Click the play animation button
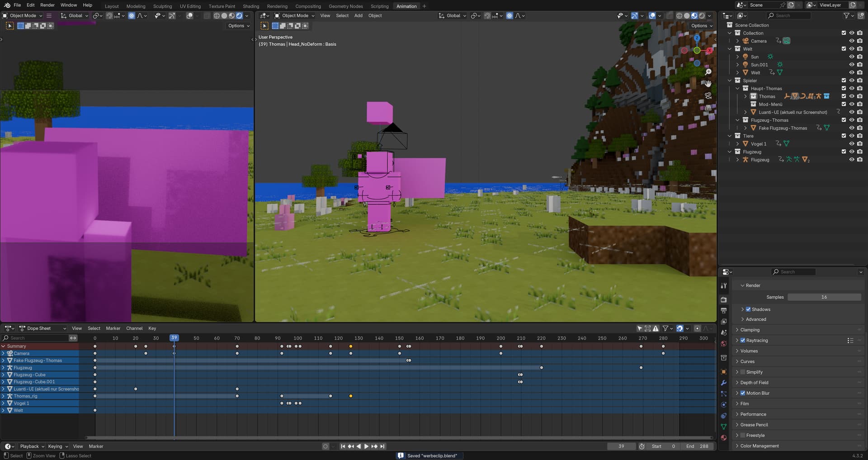The image size is (868, 460). [x=366, y=446]
